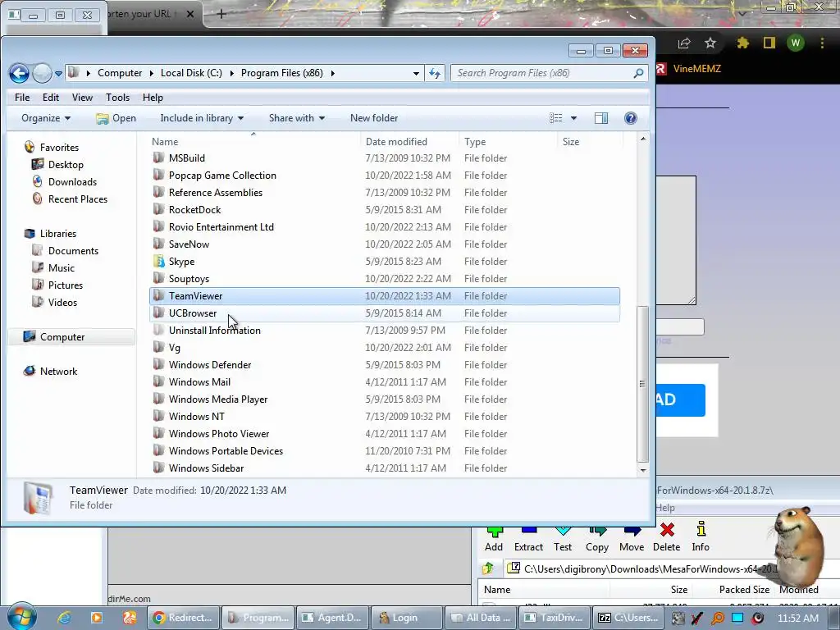The image size is (840, 630).
Task: Toggle the preview pane icon
Action: [601, 118]
